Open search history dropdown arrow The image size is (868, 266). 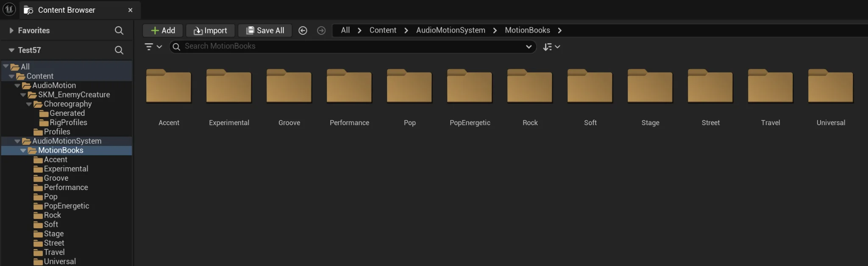[x=529, y=47]
